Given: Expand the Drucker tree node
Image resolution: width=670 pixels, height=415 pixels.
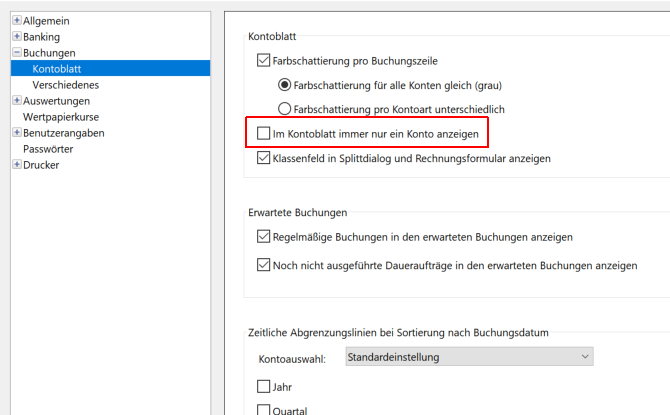Looking at the screenshot, I should click(17, 164).
